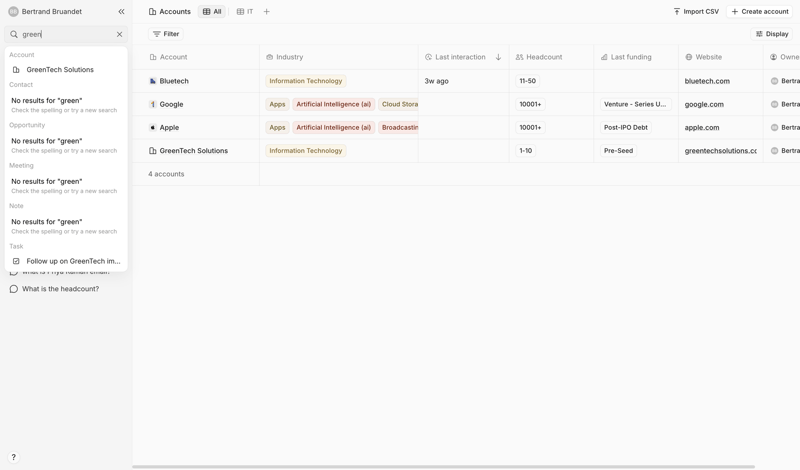Viewport: 800px width, 470px height.
Task: Add a new view with plus icon
Action: pyautogui.click(x=267, y=12)
